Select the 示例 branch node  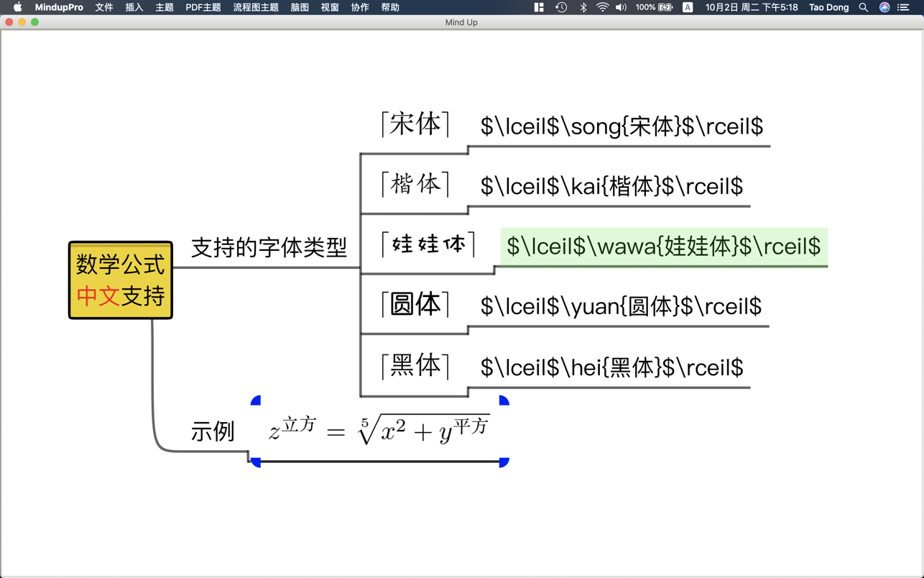pyautogui.click(x=213, y=431)
